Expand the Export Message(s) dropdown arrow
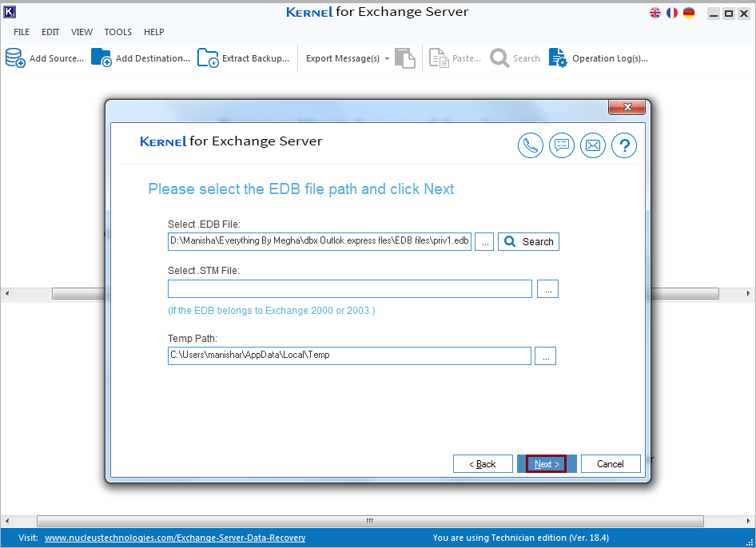The width and height of the screenshot is (756, 548). coord(387,59)
